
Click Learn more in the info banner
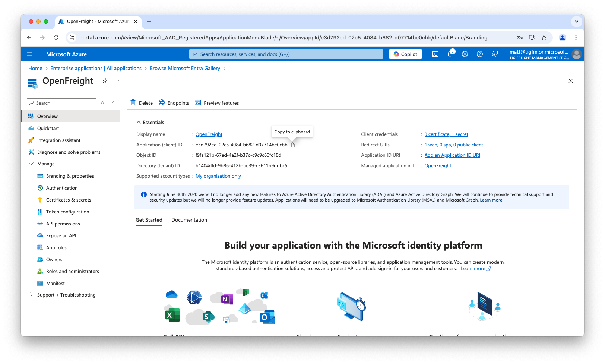point(491,200)
